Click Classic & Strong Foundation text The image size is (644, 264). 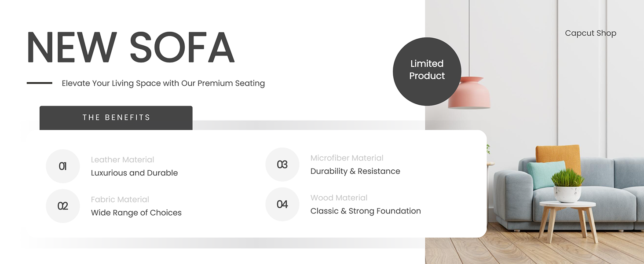(x=366, y=211)
